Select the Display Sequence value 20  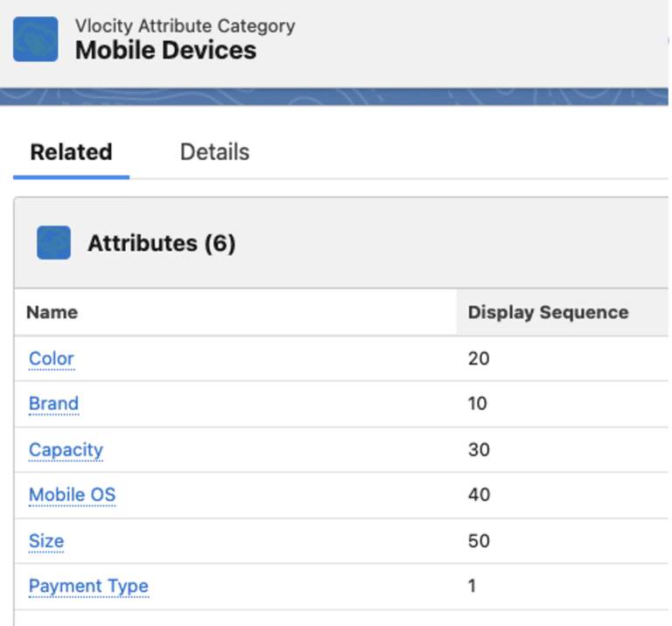click(479, 358)
